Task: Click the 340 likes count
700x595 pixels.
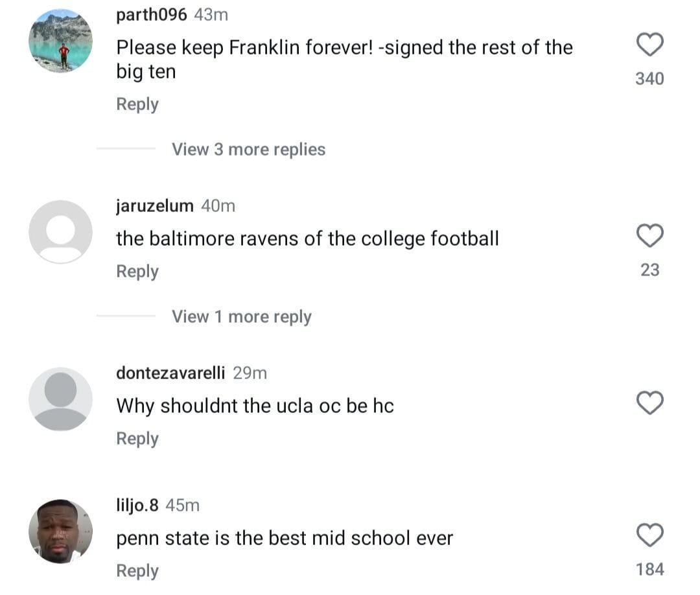Action: point(649,78)
